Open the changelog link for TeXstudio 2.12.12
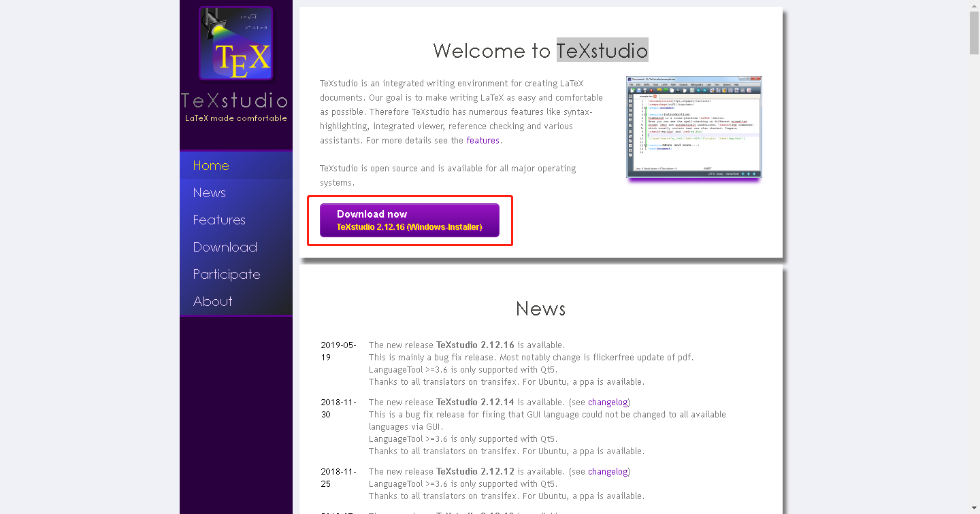Screen dimensions: 980x514 (x=609, y=472)
